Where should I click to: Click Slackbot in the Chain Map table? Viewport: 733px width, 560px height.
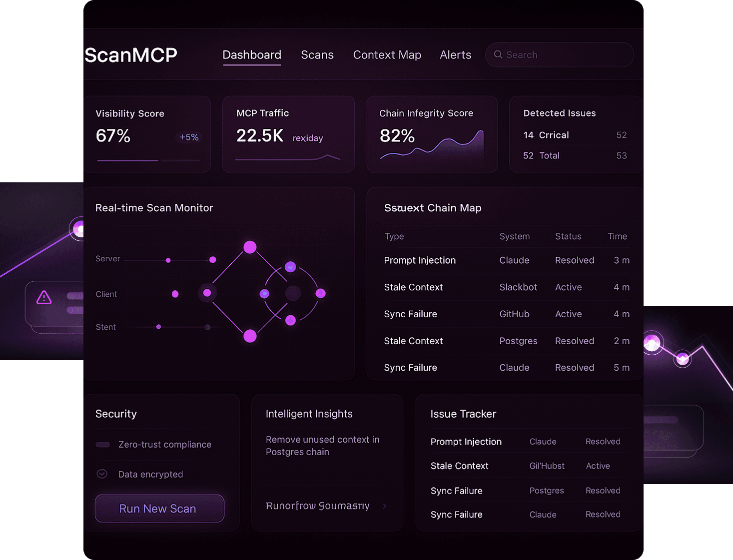518,287
